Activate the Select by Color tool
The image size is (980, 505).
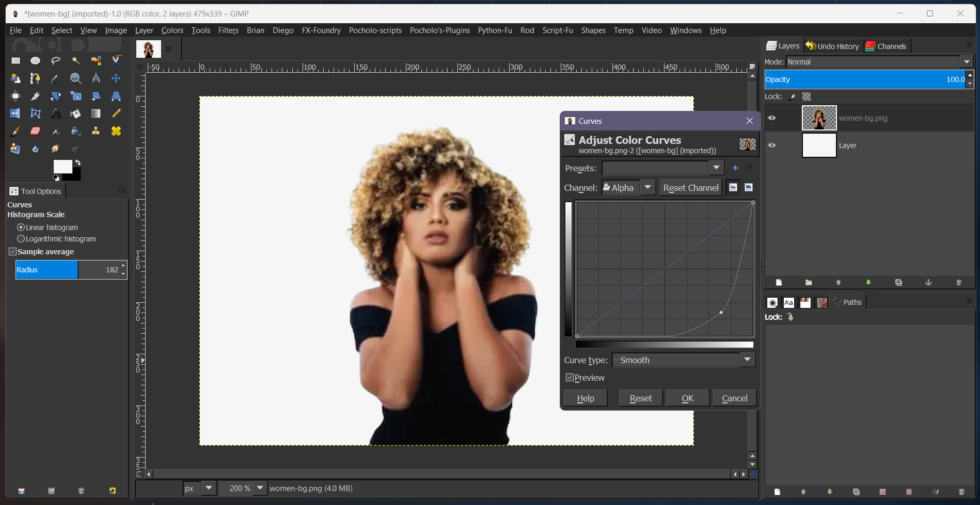coord(96,61)
